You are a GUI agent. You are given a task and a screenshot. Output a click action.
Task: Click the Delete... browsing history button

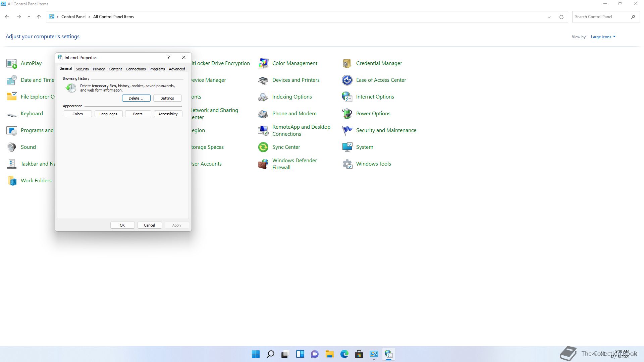click(x=136, y=98)
